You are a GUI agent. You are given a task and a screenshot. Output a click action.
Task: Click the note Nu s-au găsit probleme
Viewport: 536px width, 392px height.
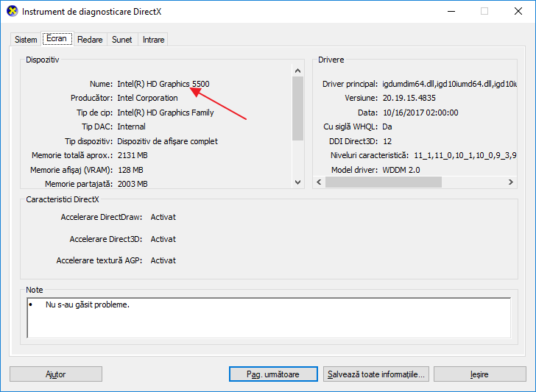[88, 304]
